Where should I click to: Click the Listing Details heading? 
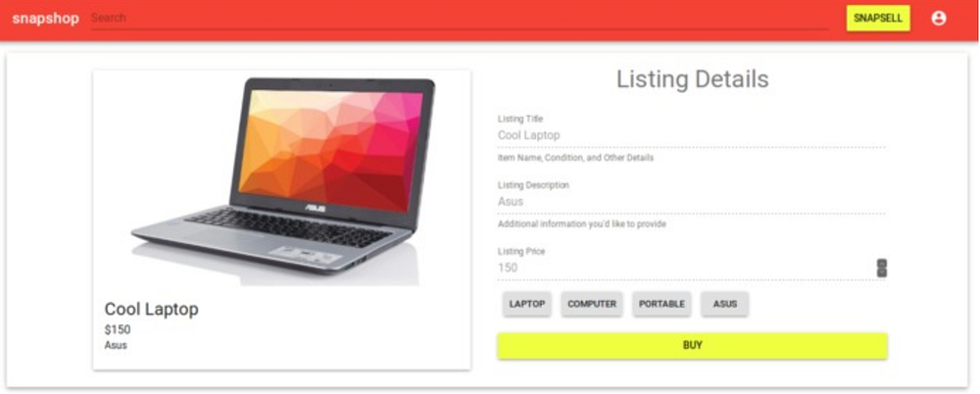pos(693,79)
